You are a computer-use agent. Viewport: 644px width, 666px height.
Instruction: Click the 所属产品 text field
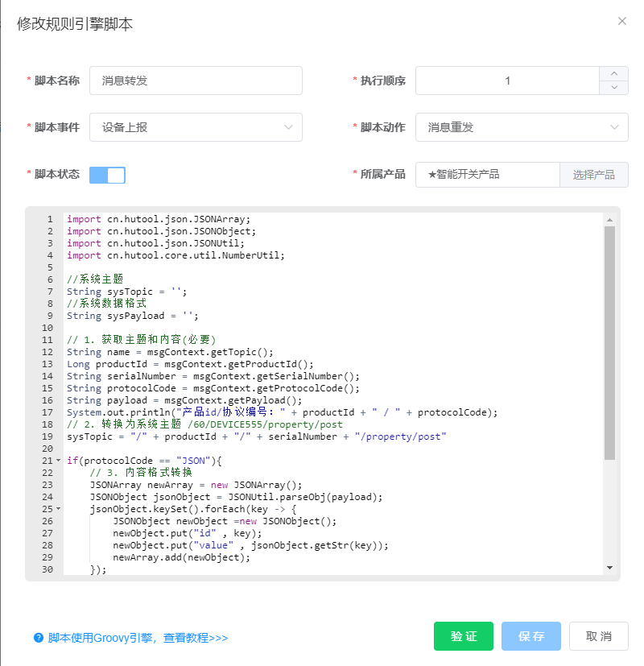[487, 175]
